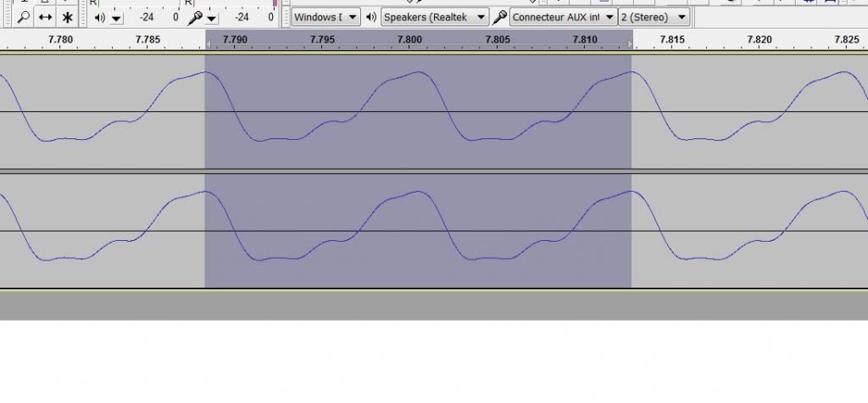Click the playback level meter bar
This screenshot has height=403, width=868.
(x=157, y=17)
